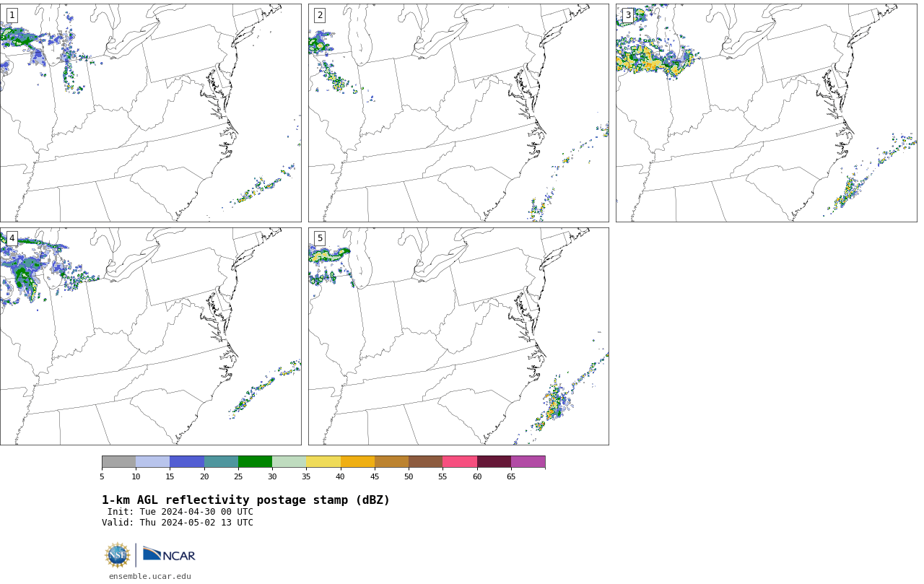The width and height of the screenshot is (924, 584).
Task: Click the yellow 35-40 dBZ swatch
Action: click(x=323, y=462)
